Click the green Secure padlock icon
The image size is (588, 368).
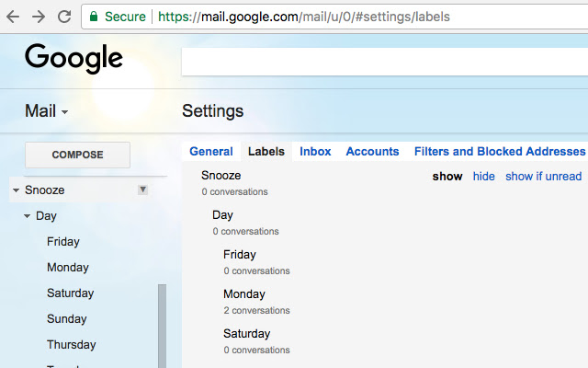point(94,17)
